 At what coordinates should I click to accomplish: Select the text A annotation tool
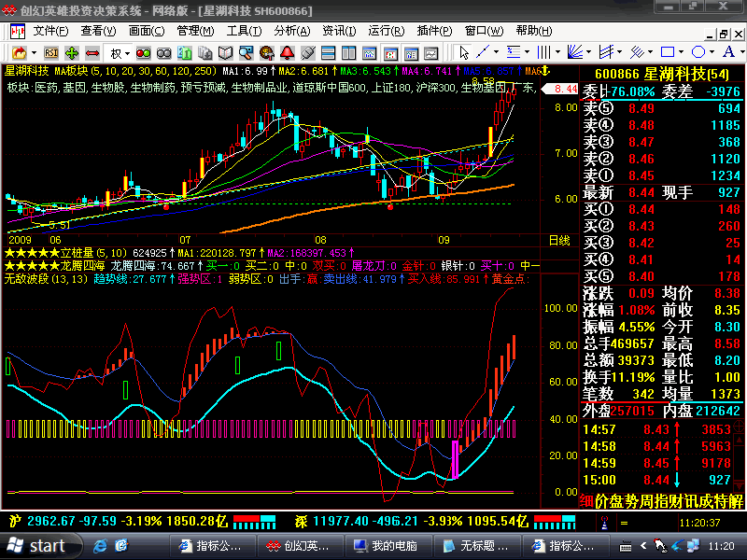tap(728, 51)
